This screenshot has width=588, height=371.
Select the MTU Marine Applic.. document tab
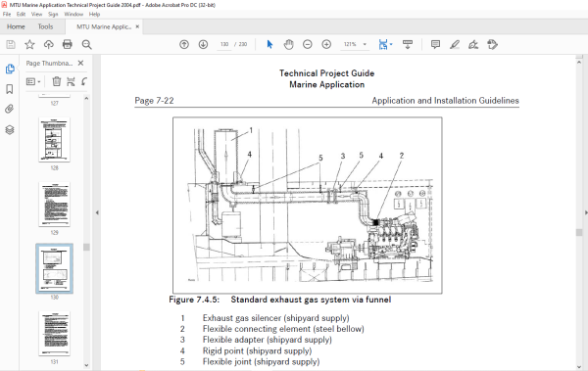104,27
